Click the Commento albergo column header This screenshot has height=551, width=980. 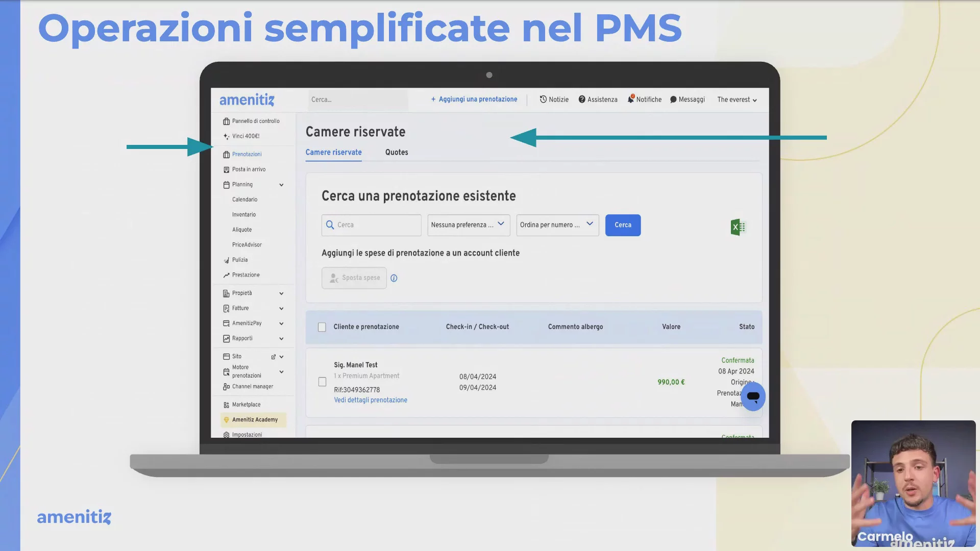click(x=575, y=327)
